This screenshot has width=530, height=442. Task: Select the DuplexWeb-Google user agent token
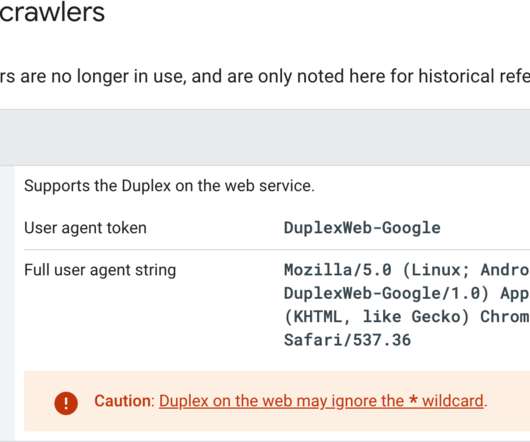[x=362, y=228]
